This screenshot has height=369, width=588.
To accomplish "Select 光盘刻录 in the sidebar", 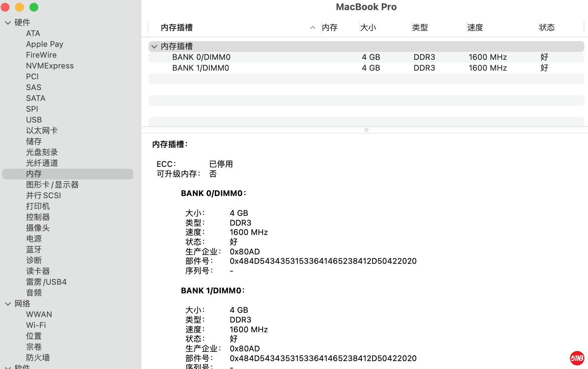I will pos(42,152).
